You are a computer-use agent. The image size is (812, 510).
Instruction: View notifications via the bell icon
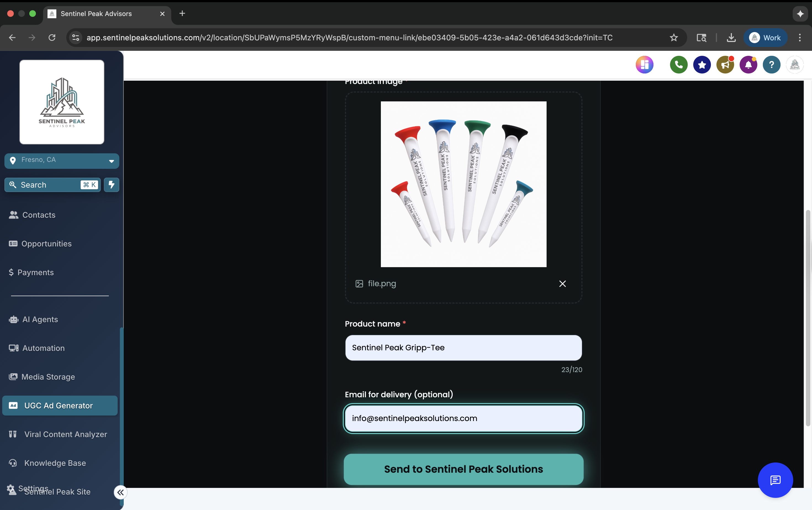(x=748, y=64)
